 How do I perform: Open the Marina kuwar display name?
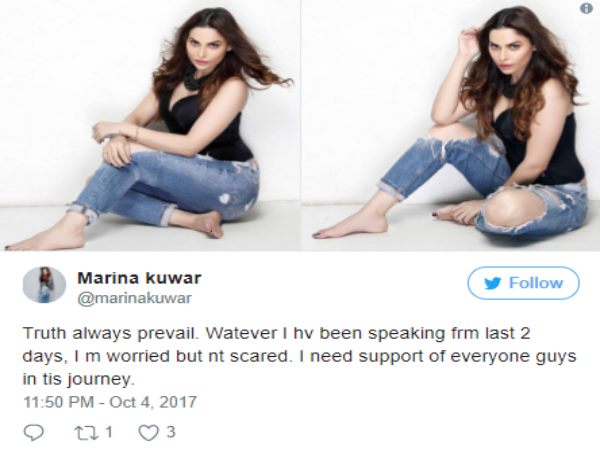[139, 278]
